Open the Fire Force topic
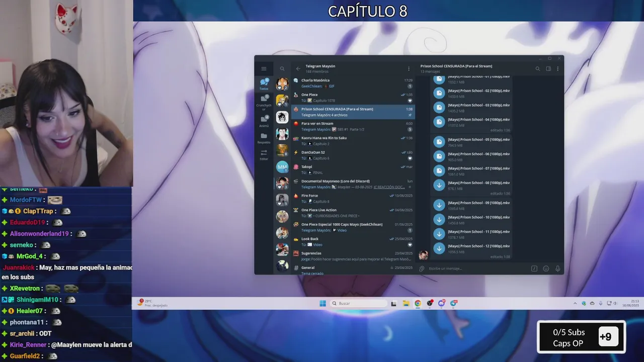The image size is (644, 362). click(x=353, y=198)
